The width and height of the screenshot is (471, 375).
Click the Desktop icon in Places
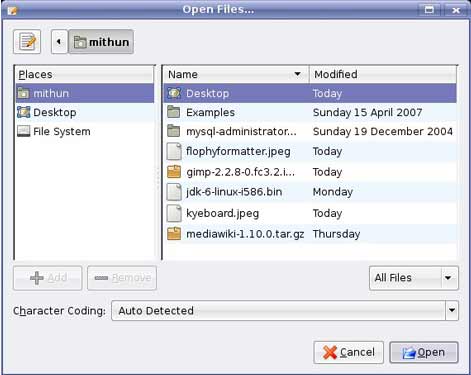coord(23,112)
